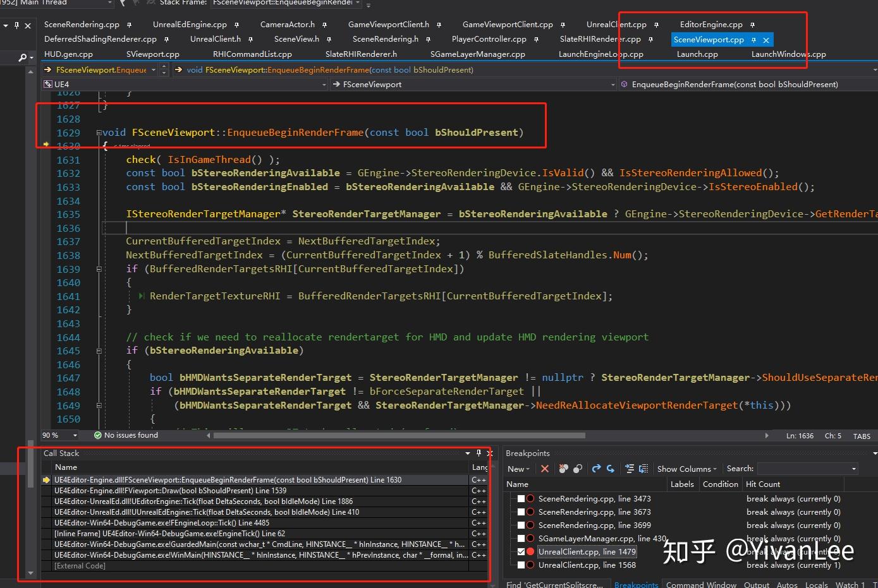Click pin icon on EditorEngine.cpp tab
This screenshot has width=878, height=588.
752,25
